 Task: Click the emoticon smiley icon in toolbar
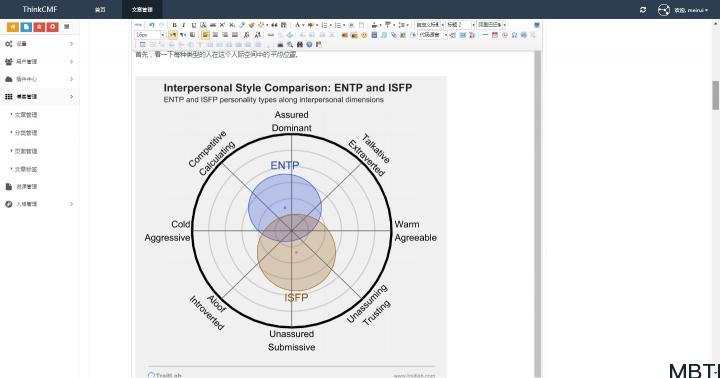364,35
